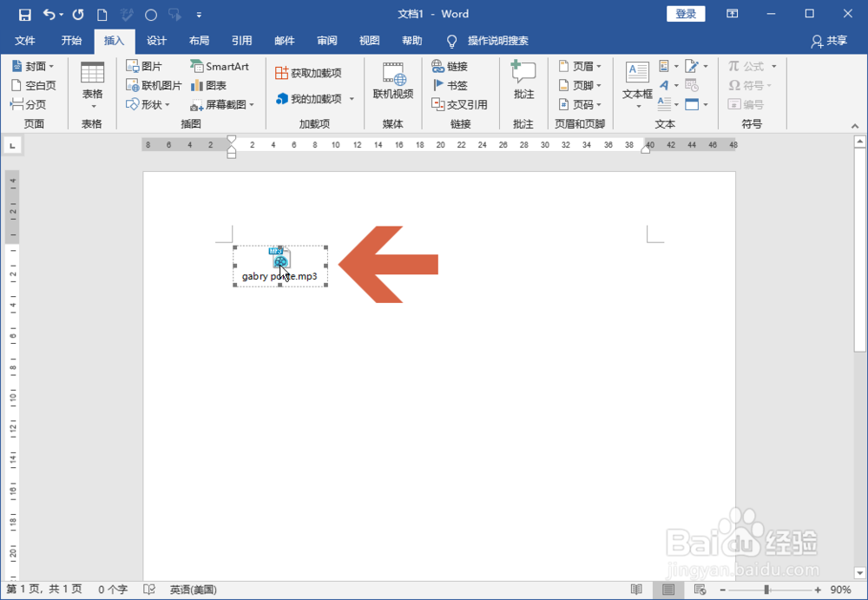This screenshot has width=868, height=600.
Task: Click the zoom slider handle
Action: pyautogui.click(x=766, y=590)
